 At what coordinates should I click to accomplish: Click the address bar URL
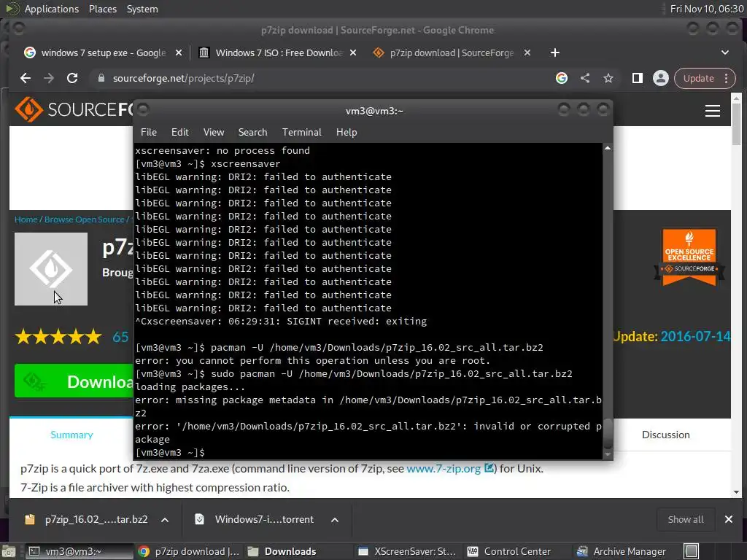[183, 78]
